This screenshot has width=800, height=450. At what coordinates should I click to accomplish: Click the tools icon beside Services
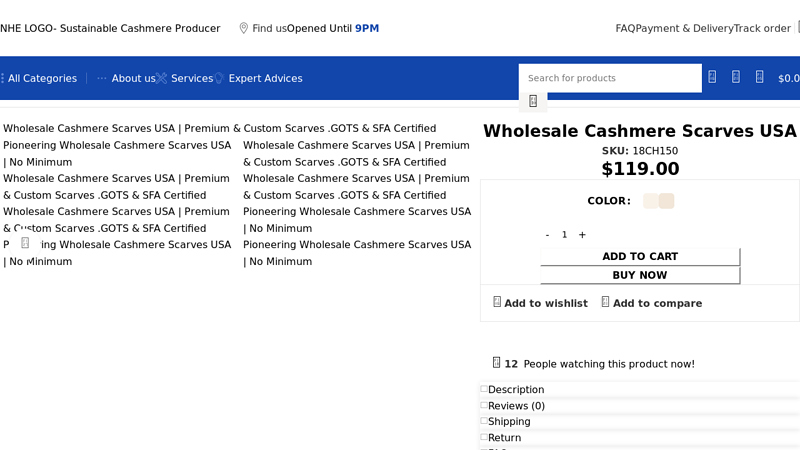click(161, 78)
